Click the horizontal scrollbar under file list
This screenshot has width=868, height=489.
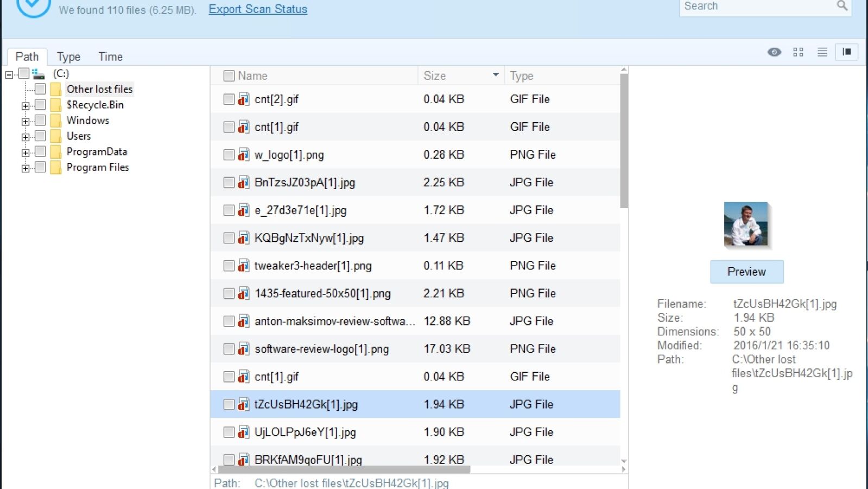342,469
